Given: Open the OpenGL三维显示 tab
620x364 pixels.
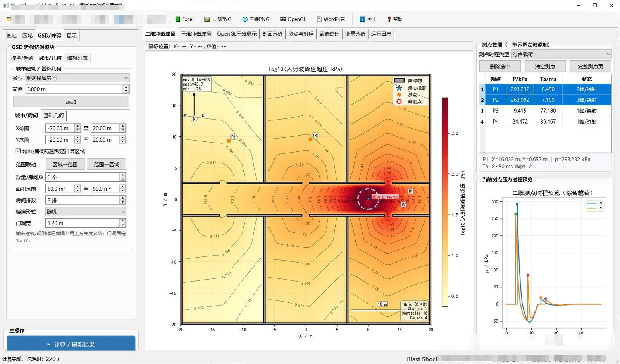Looking at the screenshot, I should pyautogui.click(x=237, y=34).
